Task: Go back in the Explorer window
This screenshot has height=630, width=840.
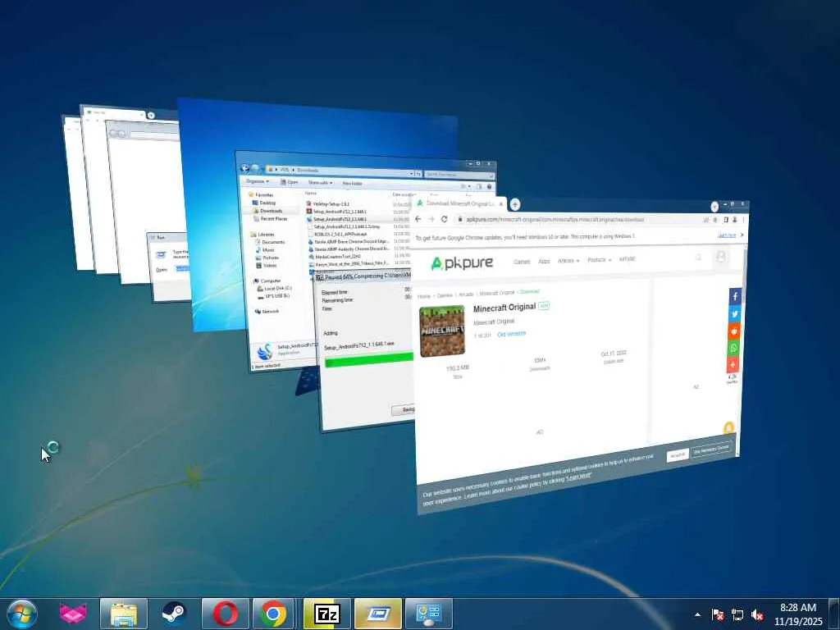Action: coord(244,167)
